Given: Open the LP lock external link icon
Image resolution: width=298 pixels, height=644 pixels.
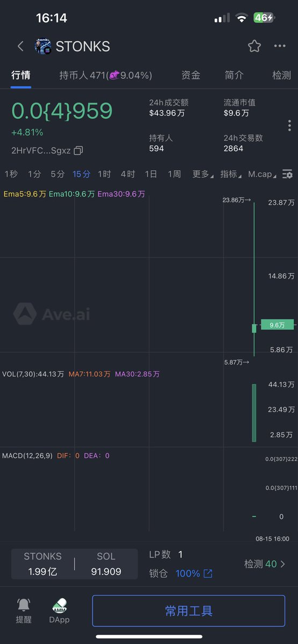Looking at the screenshot, I should tap(208, 574).
